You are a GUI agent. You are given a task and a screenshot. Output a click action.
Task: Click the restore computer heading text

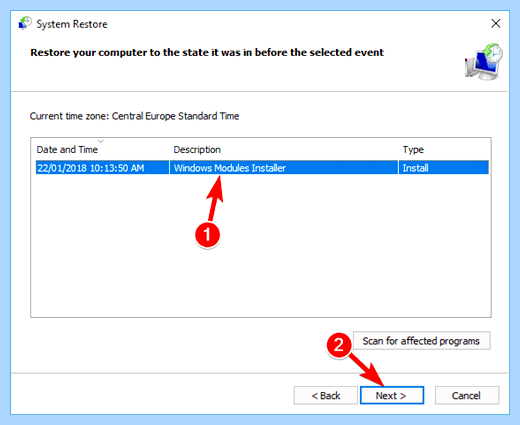point(207,52)
